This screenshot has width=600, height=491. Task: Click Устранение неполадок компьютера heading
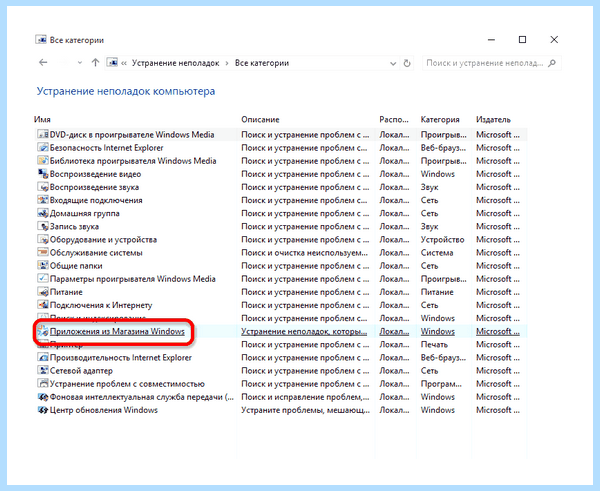(126, 91)
